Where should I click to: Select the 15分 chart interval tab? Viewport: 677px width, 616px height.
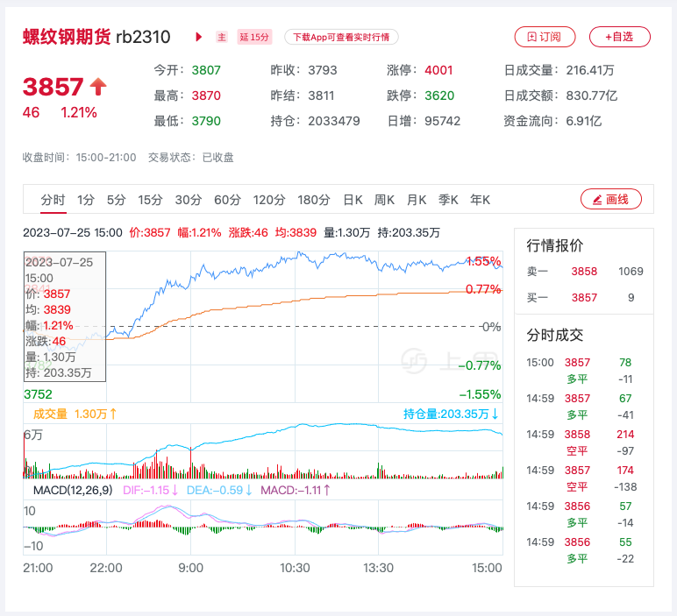(150, 200)
